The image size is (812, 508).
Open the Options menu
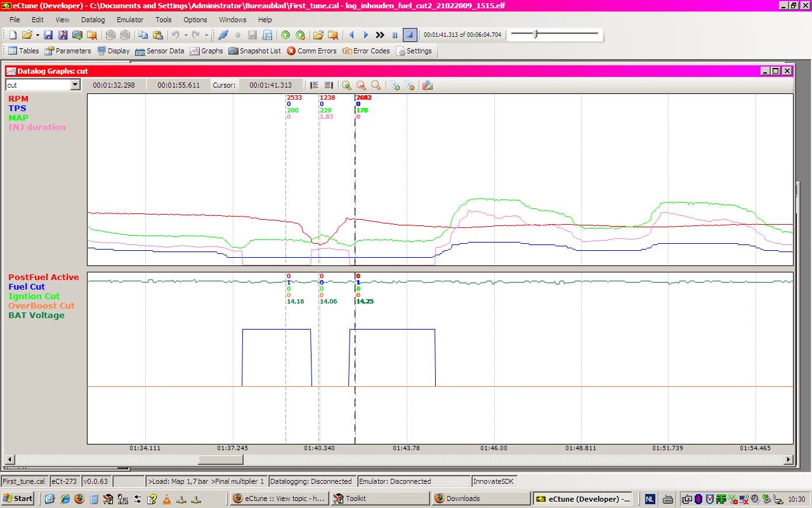click(195, 20)
